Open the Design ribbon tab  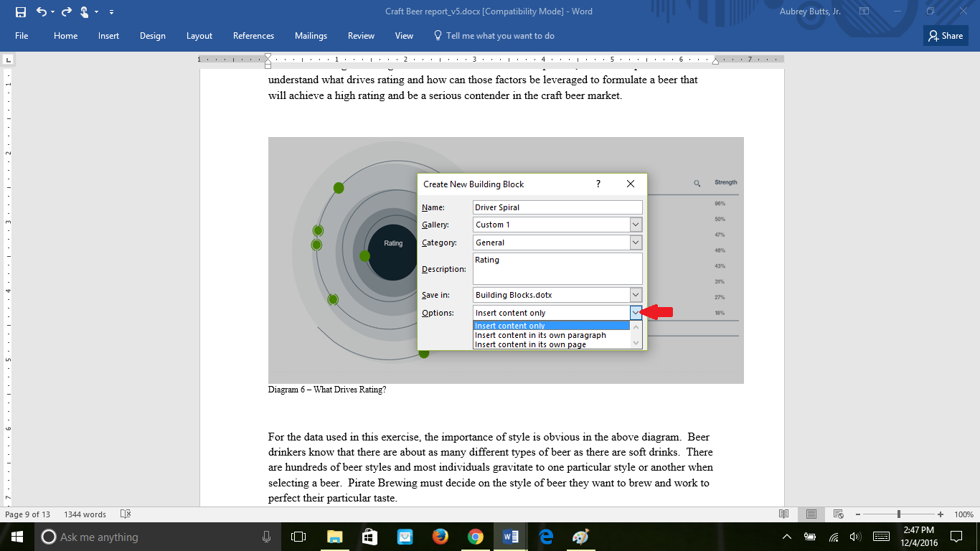tap(152, 36)
